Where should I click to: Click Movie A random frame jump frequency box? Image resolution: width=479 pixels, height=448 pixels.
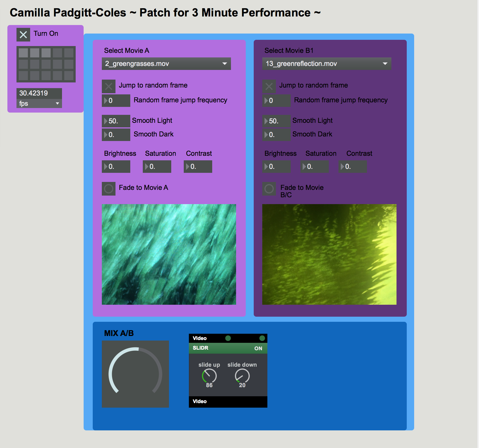116,101
